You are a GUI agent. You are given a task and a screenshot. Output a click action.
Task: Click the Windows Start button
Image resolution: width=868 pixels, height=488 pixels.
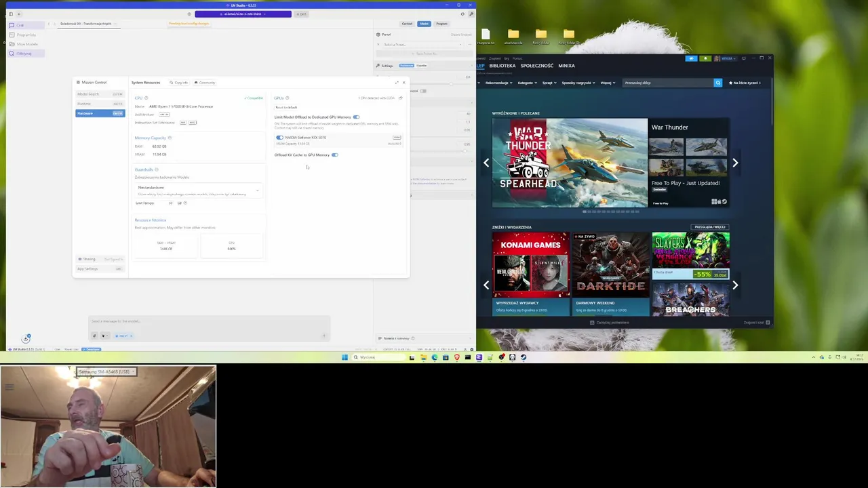tap(344, 357)
